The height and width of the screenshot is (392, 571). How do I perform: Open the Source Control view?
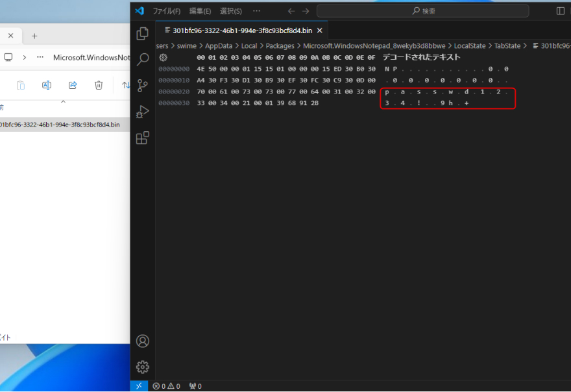click(143, 85)
